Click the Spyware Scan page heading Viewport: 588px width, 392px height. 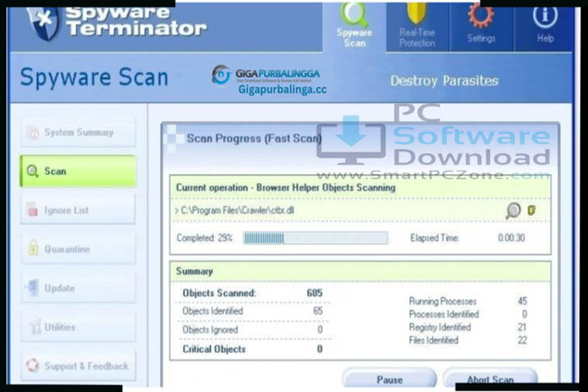click(x=94, y=78)
